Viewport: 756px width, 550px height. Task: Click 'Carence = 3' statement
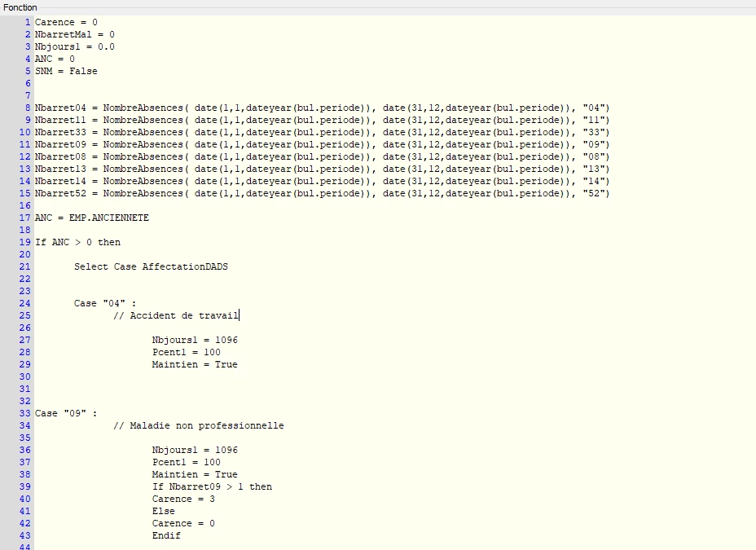pos(183,499)
